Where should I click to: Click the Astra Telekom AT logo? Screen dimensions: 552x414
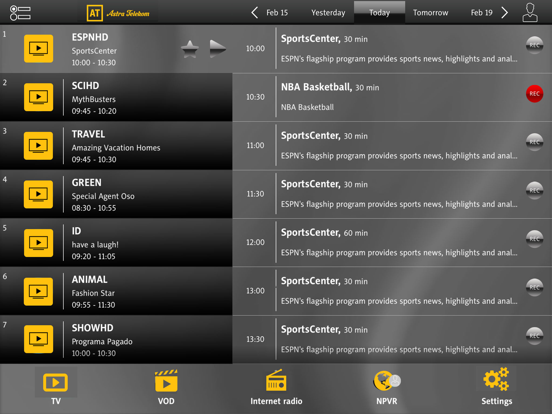point(118,13)
